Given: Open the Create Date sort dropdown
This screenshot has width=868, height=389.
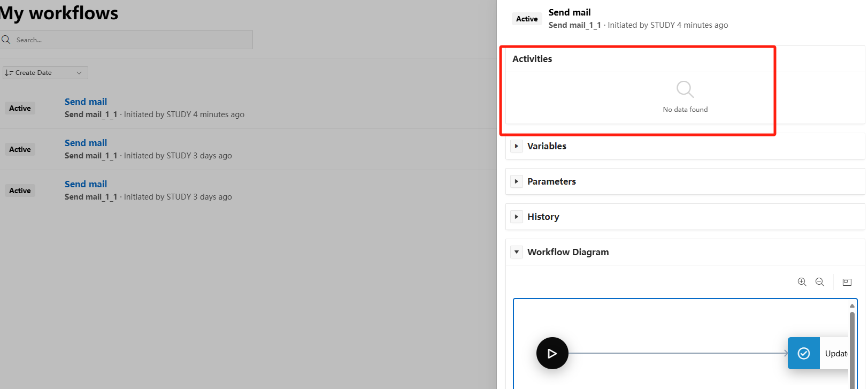Looking at the screenshot, I should click(45, 73).
